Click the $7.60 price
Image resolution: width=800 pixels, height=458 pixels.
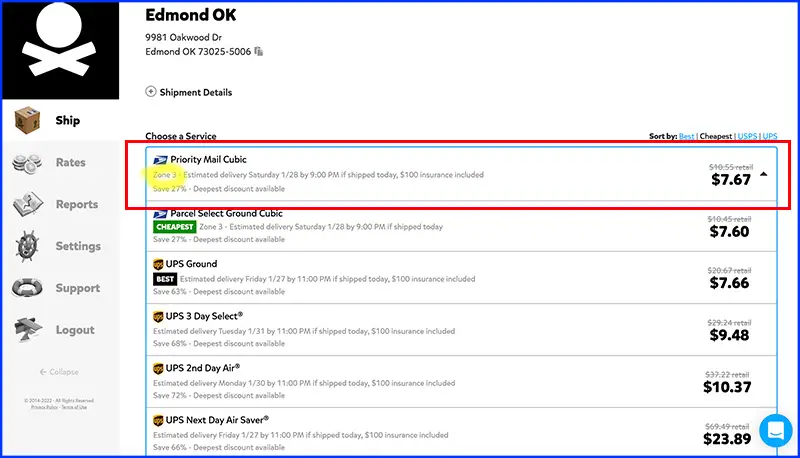pyautogui.click(x=730, y=232)
